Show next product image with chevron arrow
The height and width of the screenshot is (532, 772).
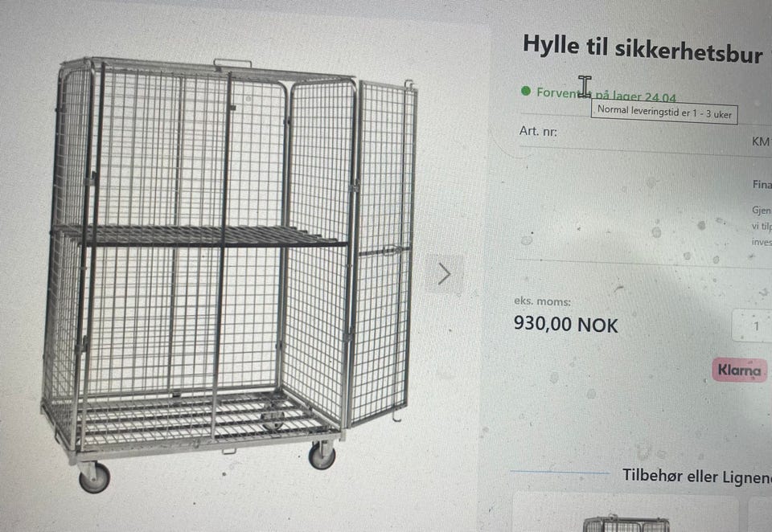point(444,274)
